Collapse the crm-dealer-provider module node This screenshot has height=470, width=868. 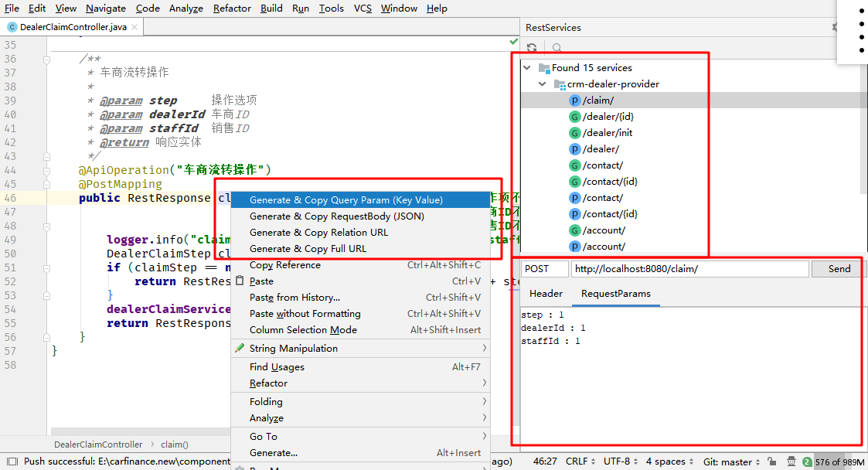544,84
